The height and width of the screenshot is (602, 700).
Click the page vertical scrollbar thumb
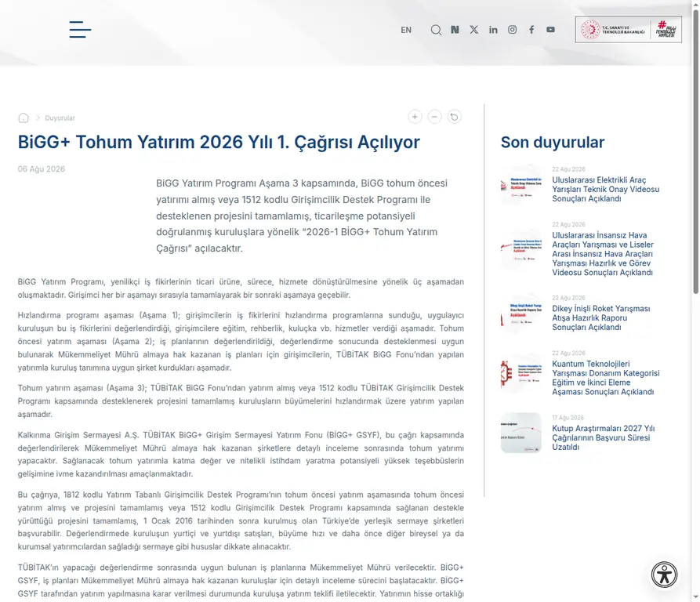[695, 150]
